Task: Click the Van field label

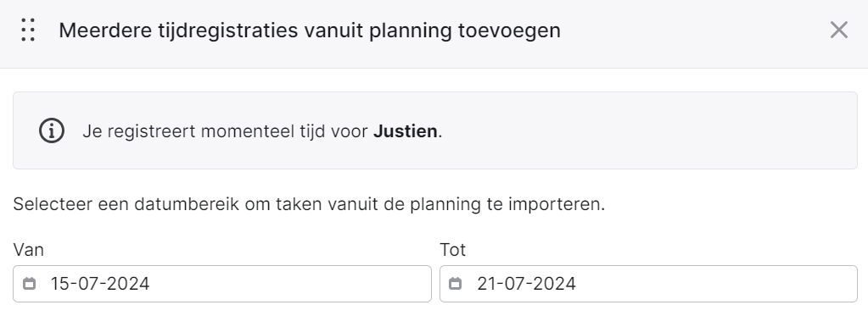Action: click(x=28, y=250)
